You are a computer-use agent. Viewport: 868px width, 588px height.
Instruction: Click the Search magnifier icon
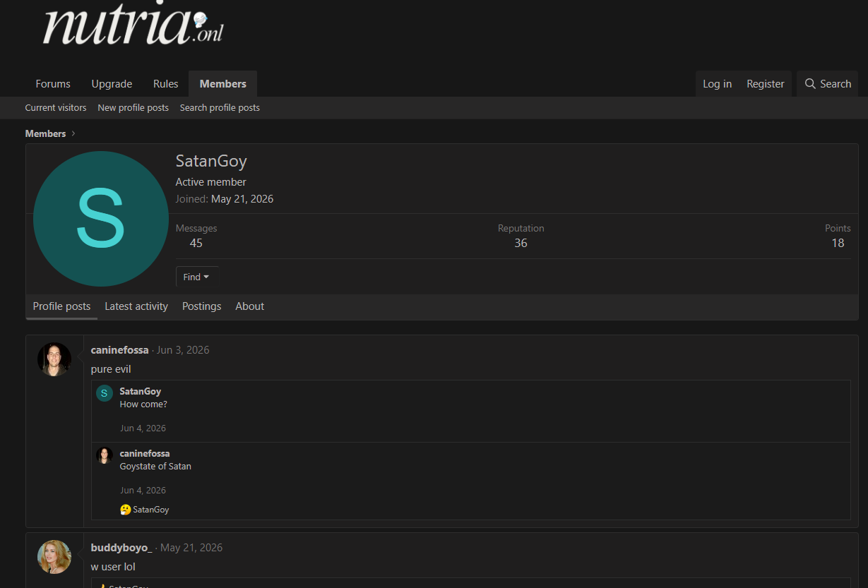(x=810, y=84)
